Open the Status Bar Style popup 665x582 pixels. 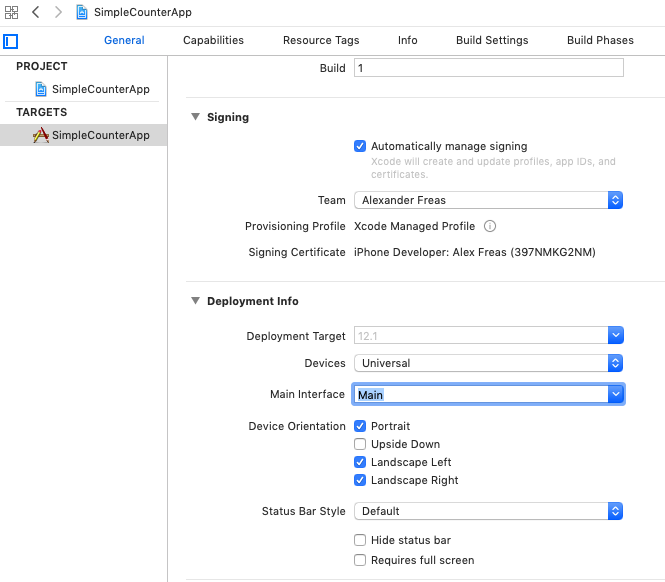point(489,511)
